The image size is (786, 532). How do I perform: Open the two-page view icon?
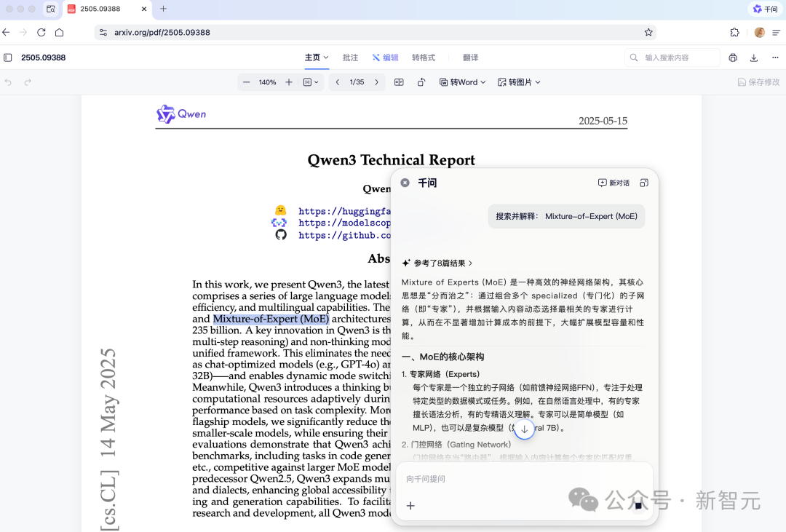pos(399,82)
